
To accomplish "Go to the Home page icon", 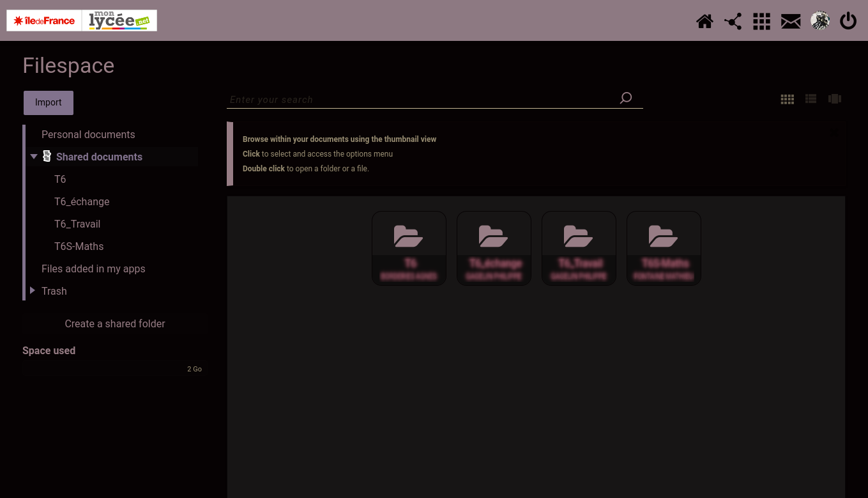I will point(704,21).
